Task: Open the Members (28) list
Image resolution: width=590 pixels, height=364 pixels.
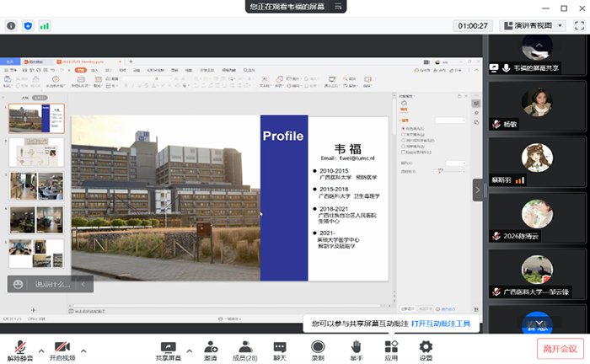Action: pyautogui.click(x=244, y=346)
